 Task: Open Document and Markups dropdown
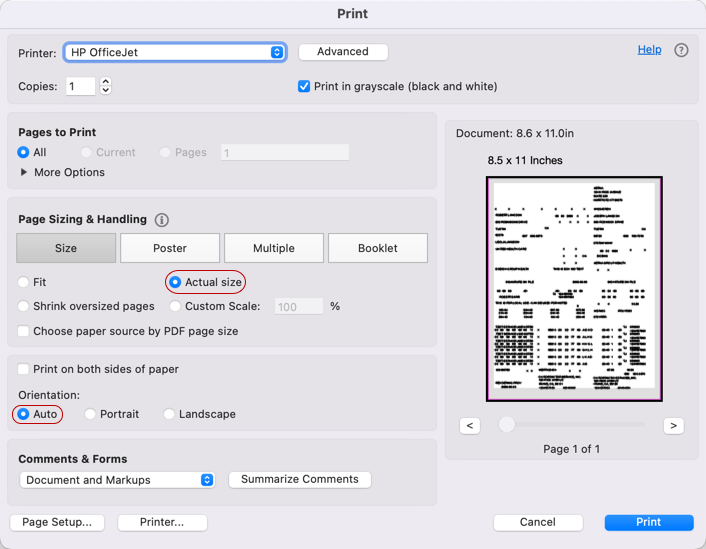[117, 480]
